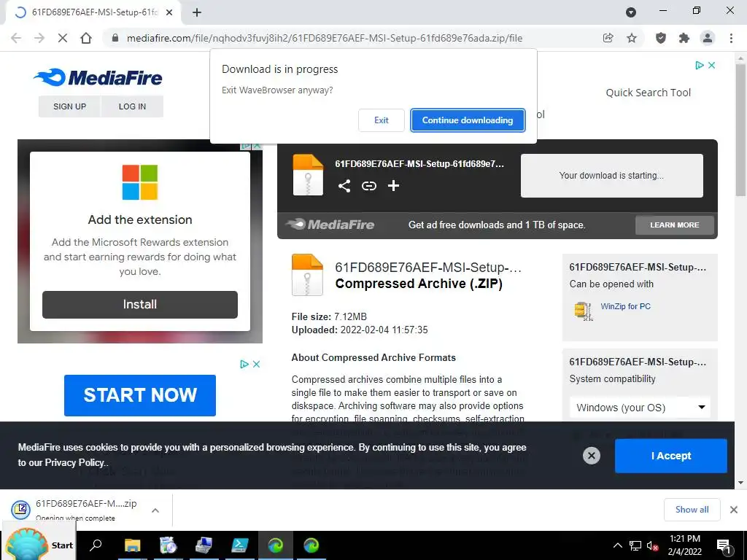Open the Extensions puzzle icon
Screen dimensions: 747x560
coord(684,38)
